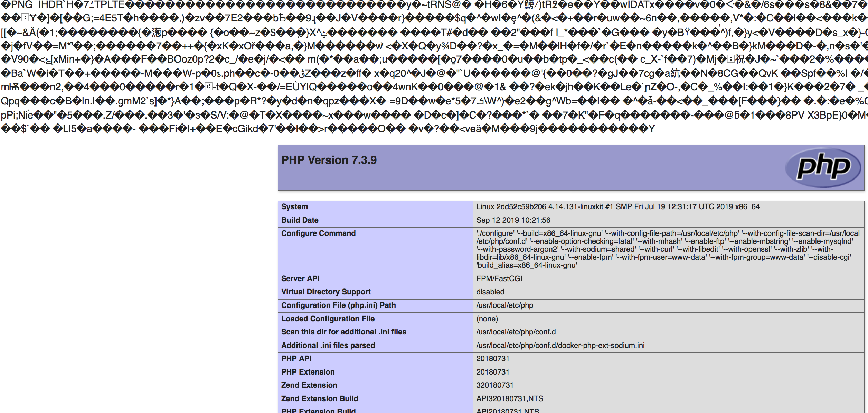868x413 pixels.
Task: Click the disabled value cell
Action: coord(490,292)
